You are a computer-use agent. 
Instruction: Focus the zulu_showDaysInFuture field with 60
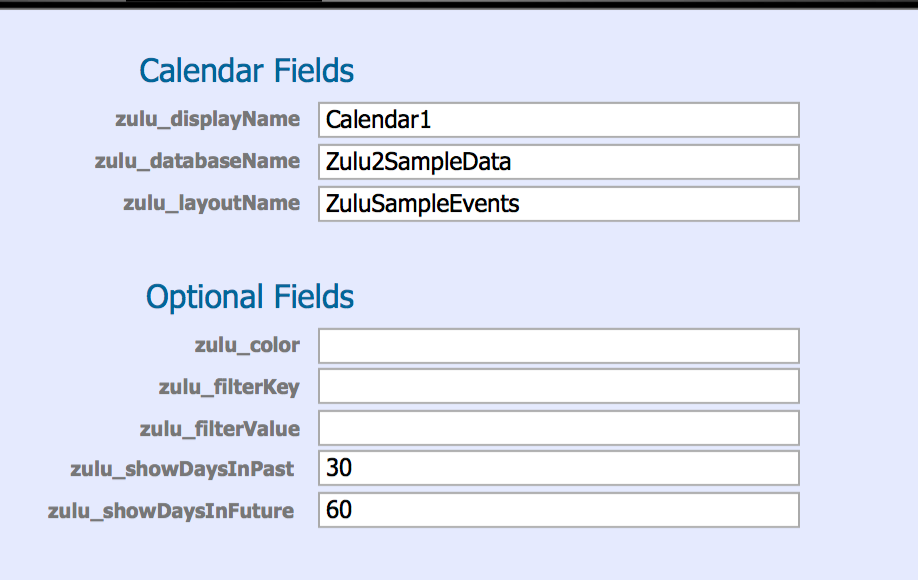click(559, 510)
